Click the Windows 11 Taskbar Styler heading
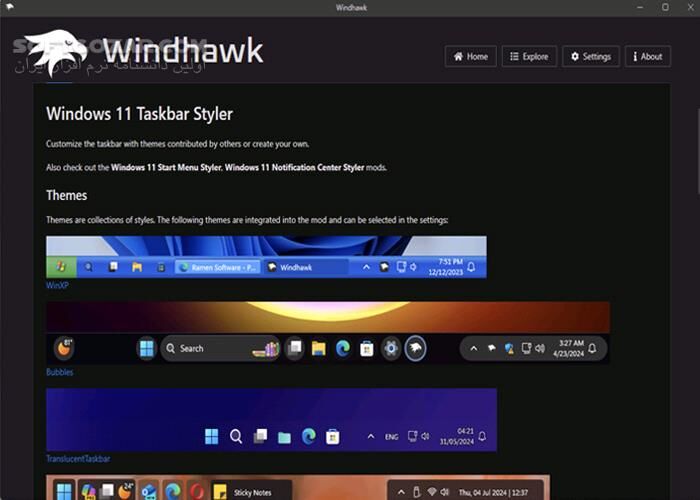The height and width of the screenshot is (500, 700). pos(139,114)
